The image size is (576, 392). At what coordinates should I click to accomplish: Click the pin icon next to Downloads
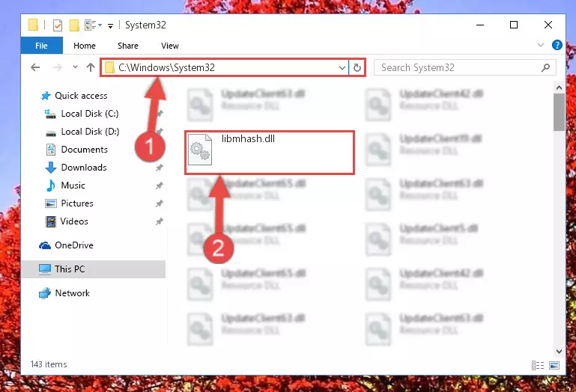click(x=159, y=168)
